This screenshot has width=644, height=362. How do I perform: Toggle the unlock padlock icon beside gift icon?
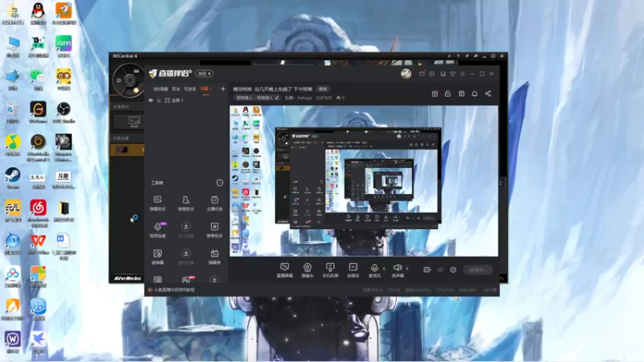click(x=448, y=93)
